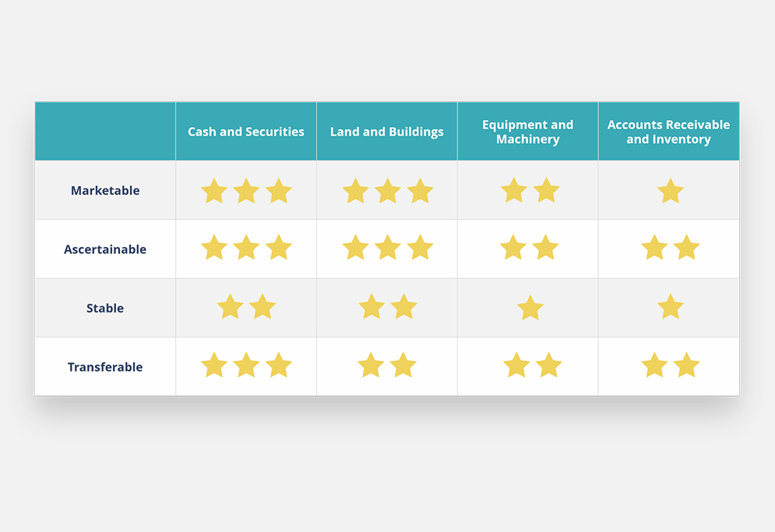The height and width of the screenshot is (532, 775).
Task: Click the middle Marketable star under Cash and Securities
Action: pos(246,191)
